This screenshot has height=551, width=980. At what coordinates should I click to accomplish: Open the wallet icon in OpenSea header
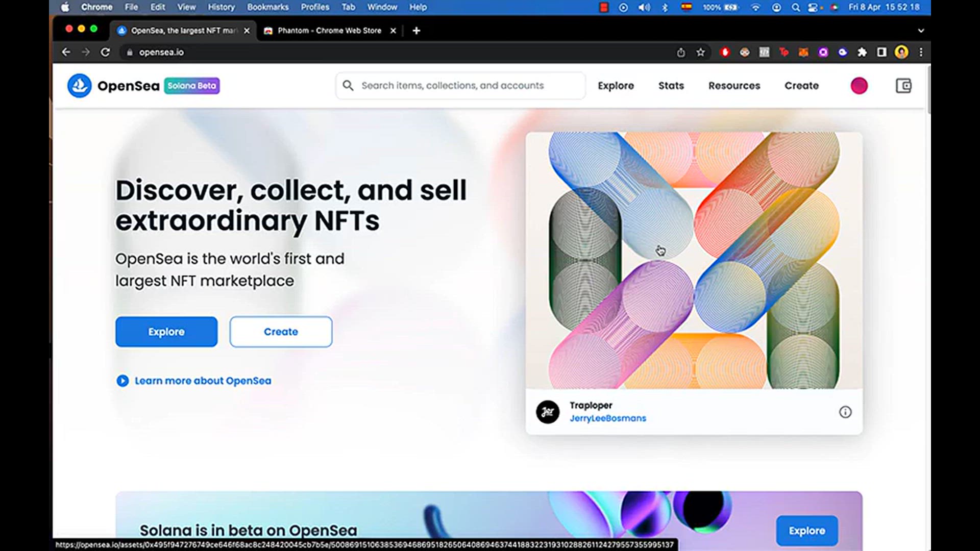903,86
